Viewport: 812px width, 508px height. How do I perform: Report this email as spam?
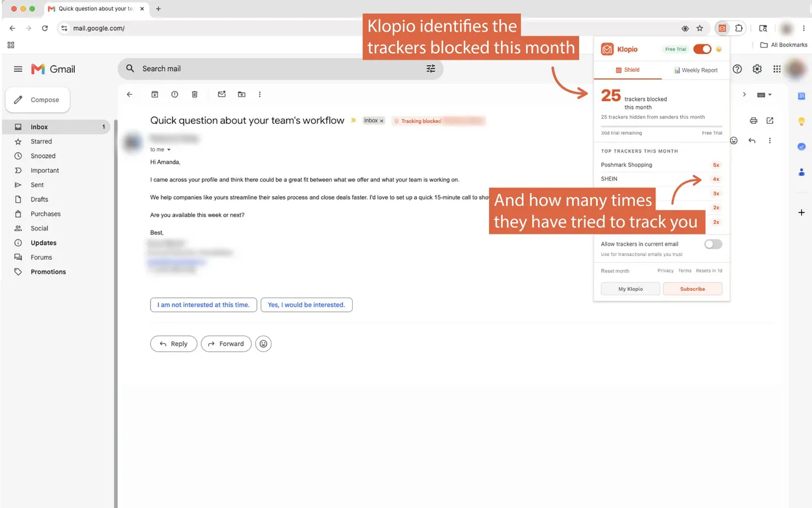tap(174, 95)
